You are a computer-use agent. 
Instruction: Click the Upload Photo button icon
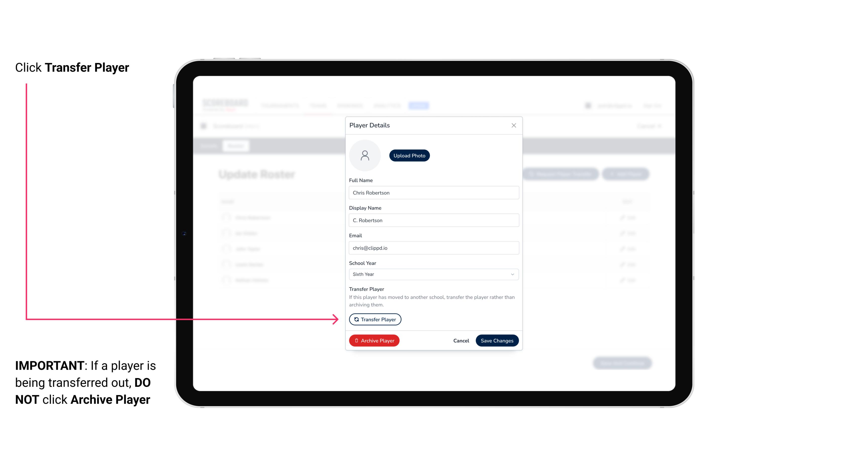(409, 155)
